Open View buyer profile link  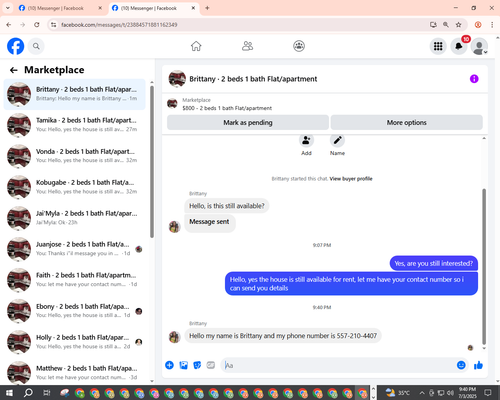(351, 179)
